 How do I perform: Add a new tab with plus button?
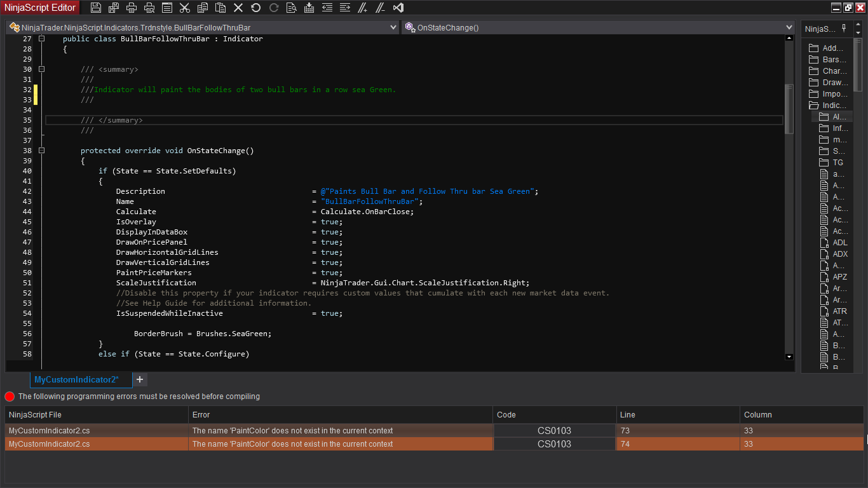coord(140,380)
